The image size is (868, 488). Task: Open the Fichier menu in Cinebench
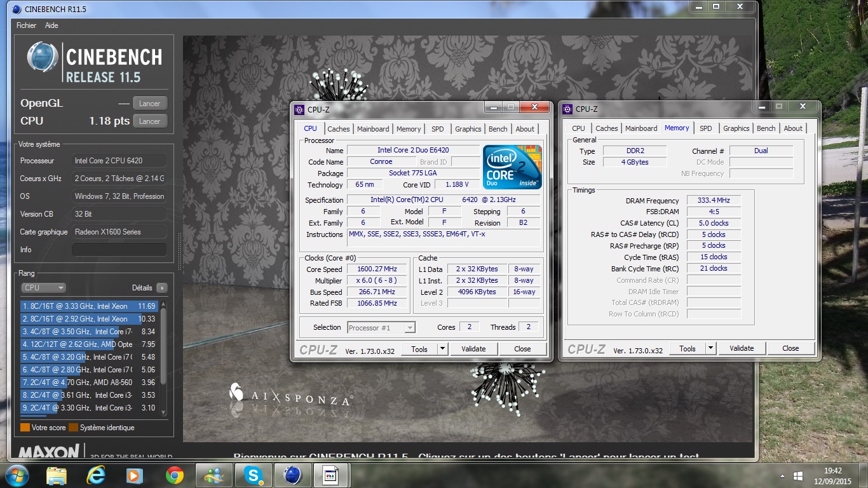pos(26,25)
